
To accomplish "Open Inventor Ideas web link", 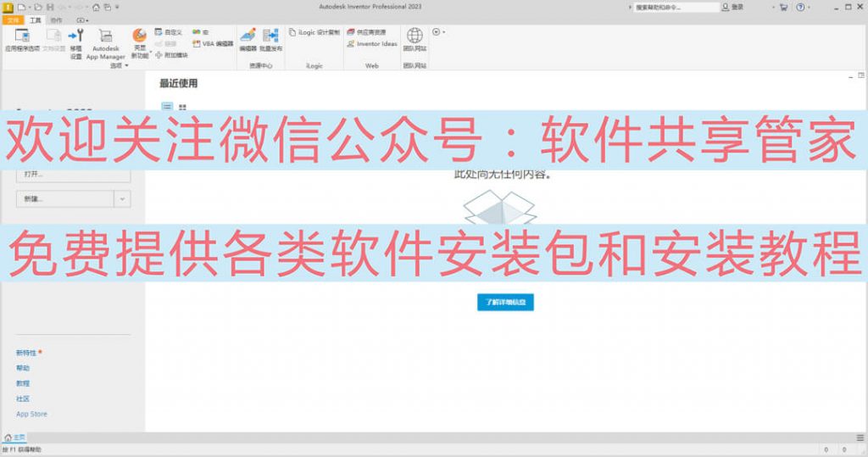I will (x=372, y=44).
